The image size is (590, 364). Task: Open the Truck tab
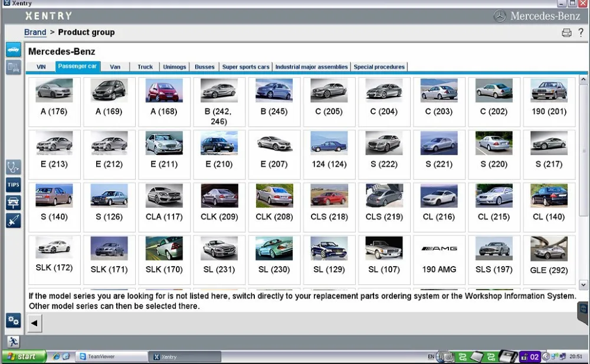145,67
